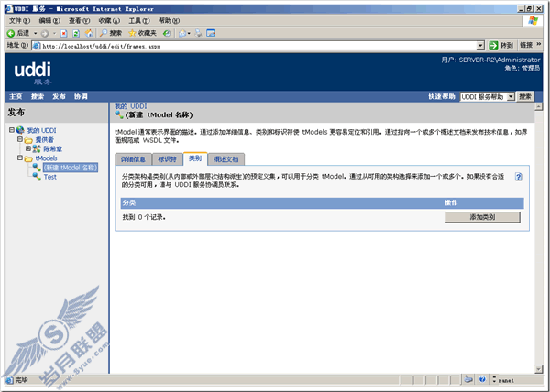The image size is (550, 392).
Task: Switch to the 标识符 tab
Action: coord(168,159)
